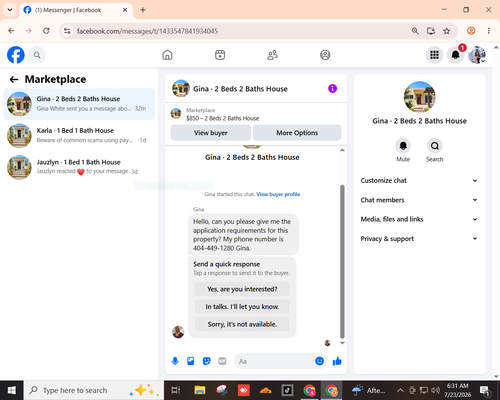Click the browser back arrow
This screenshot has height=400, width=500.
[x=11, y=31]
